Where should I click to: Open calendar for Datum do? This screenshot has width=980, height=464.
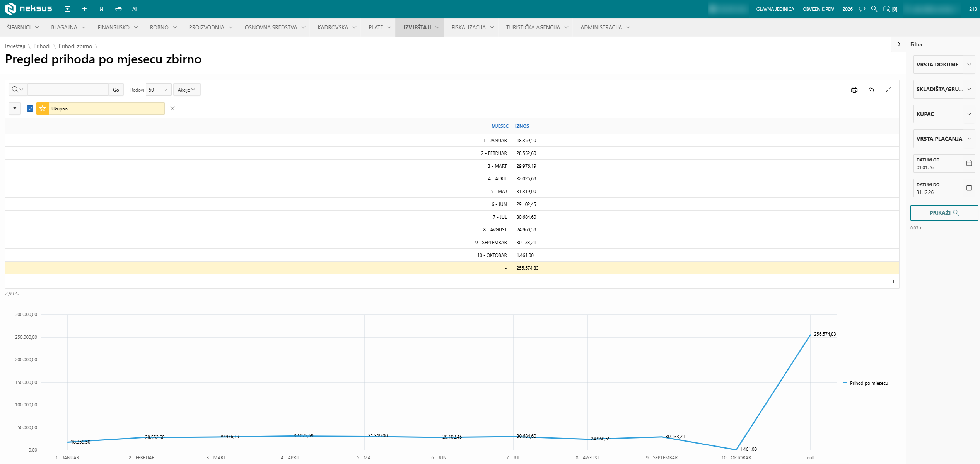click(969, 188)
